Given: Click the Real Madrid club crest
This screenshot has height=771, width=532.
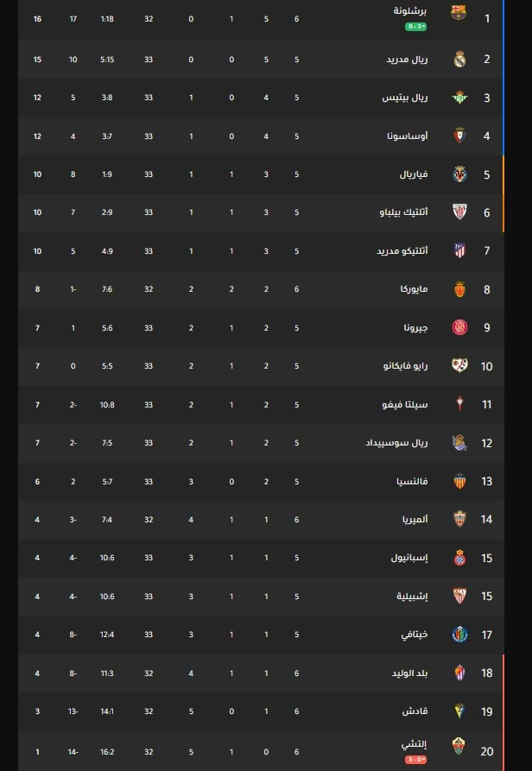Looking at the screenshot, I should pyautogui.click(x=459, y=59).
